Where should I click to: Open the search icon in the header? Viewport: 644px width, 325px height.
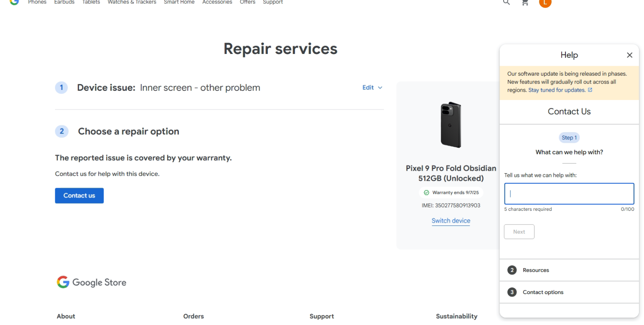[x=506, y=2]
